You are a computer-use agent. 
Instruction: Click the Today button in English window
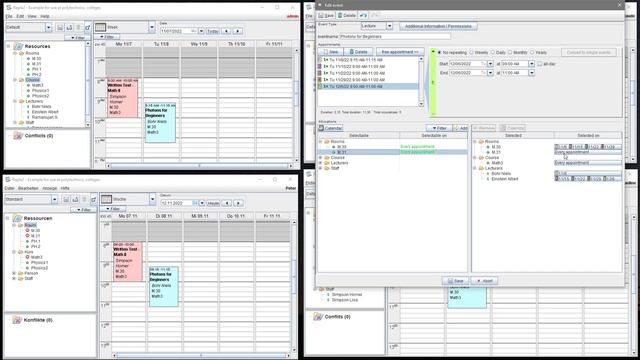pyautogui.click(x=212, y=31)
